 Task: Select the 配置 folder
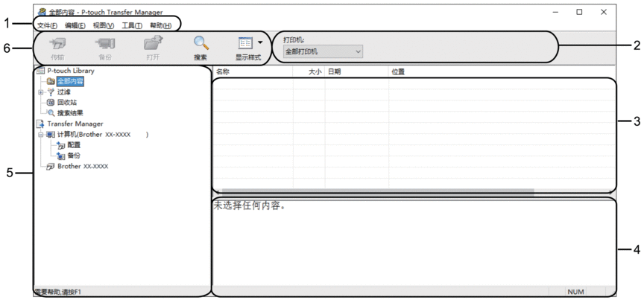click(74, 145)
